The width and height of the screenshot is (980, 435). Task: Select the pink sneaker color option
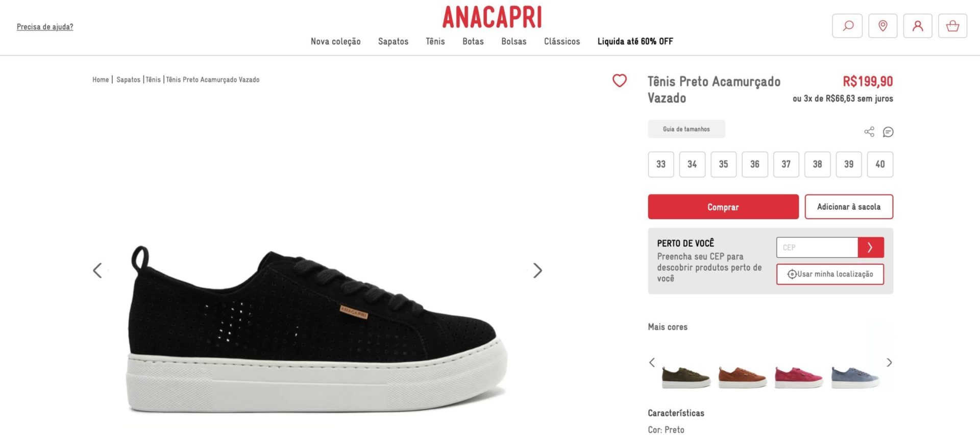tap(799, 377)
